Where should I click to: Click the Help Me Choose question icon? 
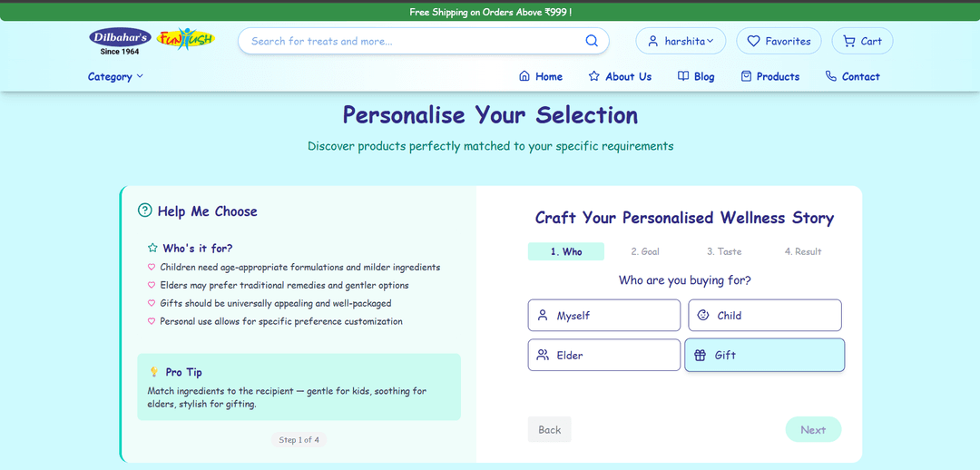coord(145,211)
